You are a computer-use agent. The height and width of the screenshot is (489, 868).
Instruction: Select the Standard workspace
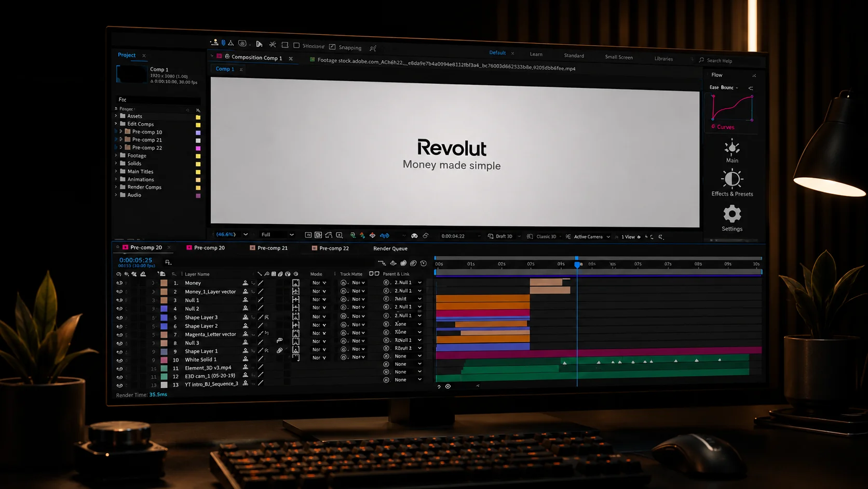574,56
